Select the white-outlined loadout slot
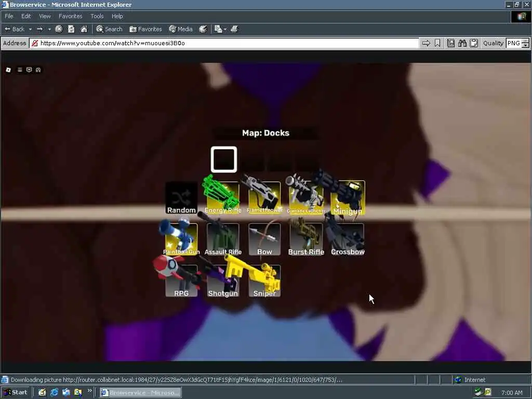The image size is (532, 399). (x=224, y=159)
